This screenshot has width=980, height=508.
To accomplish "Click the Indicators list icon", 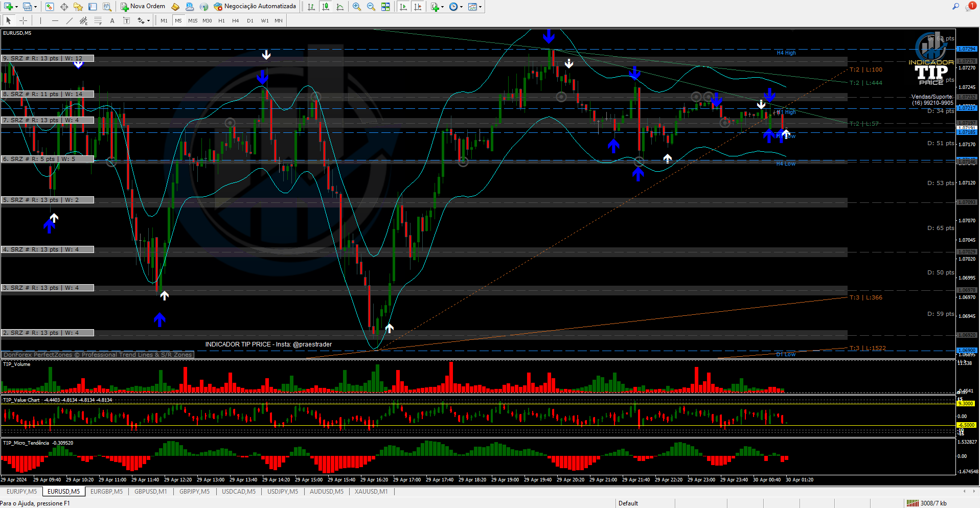I will coord(435,7).
